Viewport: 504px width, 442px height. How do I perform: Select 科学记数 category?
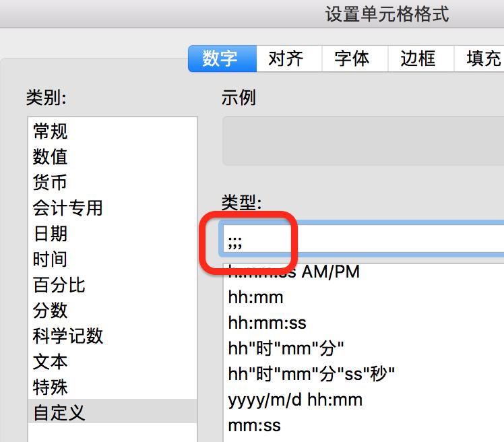tap(113, 336)
